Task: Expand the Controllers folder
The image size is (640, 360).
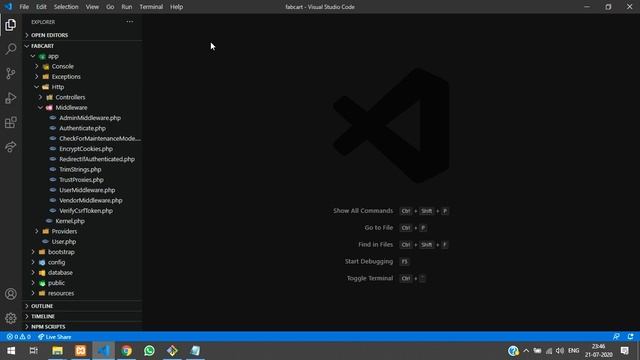Action: click(82, 97)
